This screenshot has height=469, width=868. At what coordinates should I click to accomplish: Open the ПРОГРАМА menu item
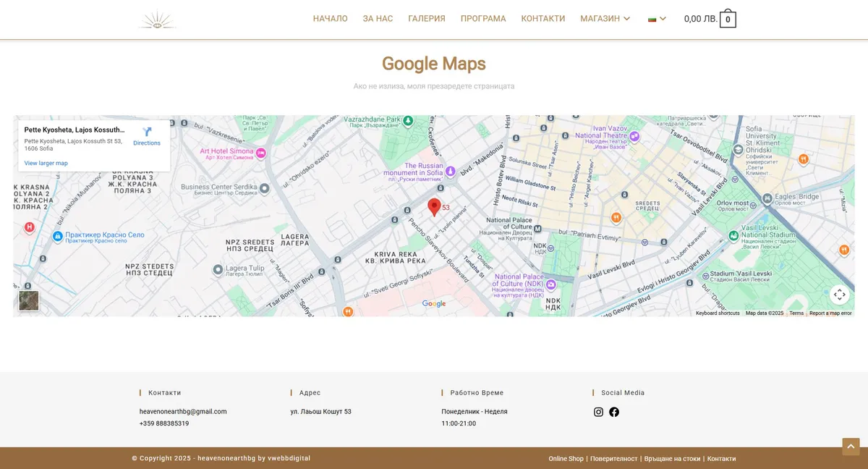[483, 19]
